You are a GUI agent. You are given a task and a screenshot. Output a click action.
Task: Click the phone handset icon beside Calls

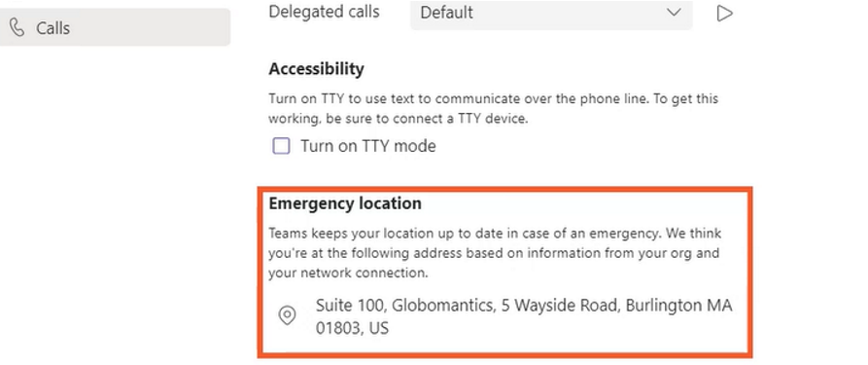(x=17, y=27)
